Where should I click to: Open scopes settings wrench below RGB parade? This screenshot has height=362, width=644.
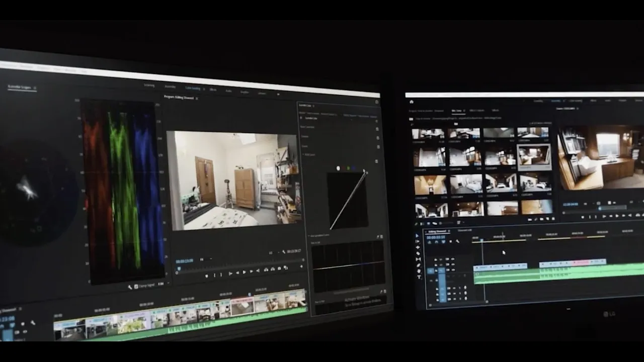coord(130,287)
